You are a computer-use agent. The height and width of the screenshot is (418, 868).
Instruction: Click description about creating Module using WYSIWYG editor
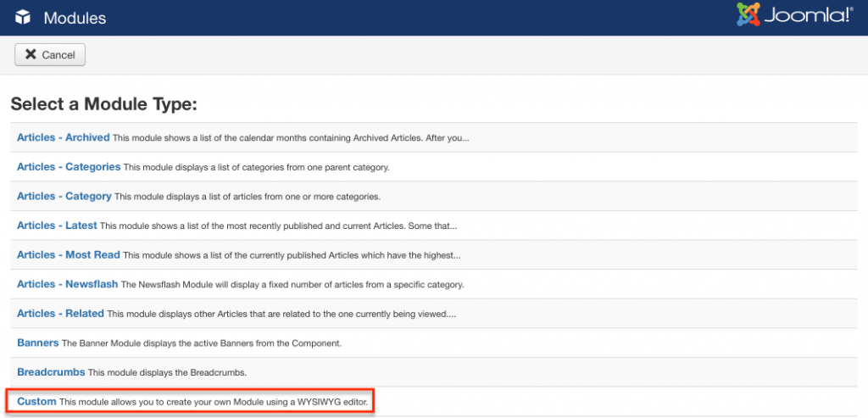coord(214,402)
